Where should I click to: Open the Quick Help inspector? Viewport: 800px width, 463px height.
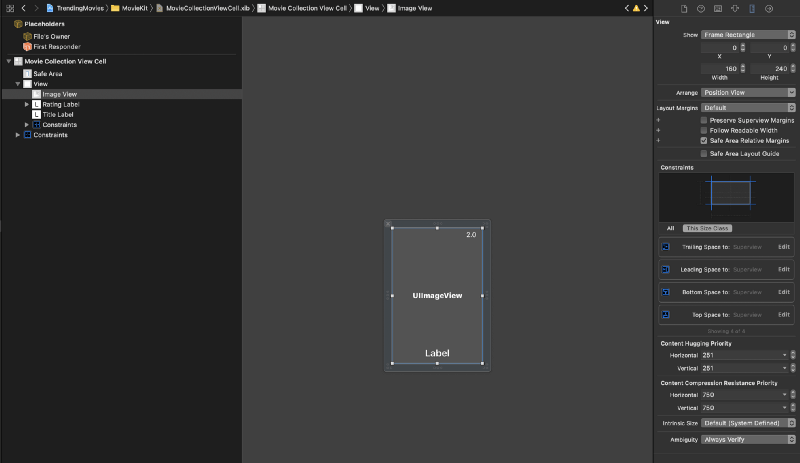pos(701,8)
